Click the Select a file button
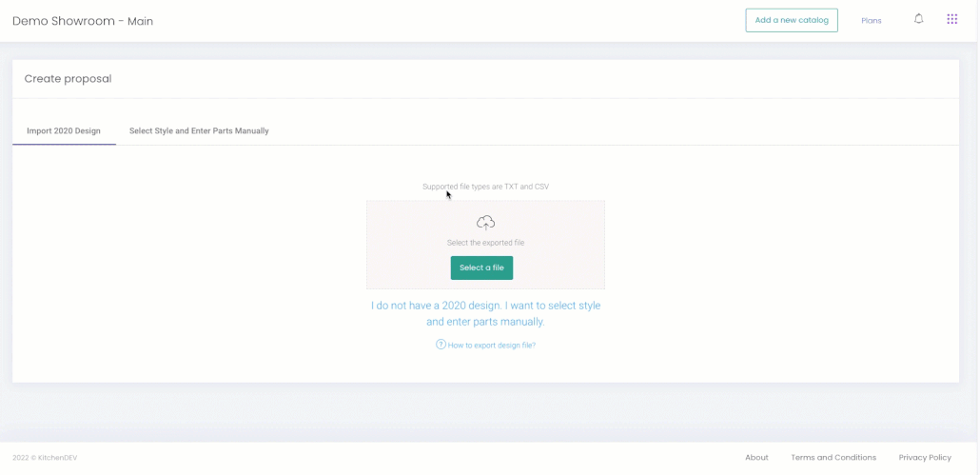 click(x=481, y=267)
